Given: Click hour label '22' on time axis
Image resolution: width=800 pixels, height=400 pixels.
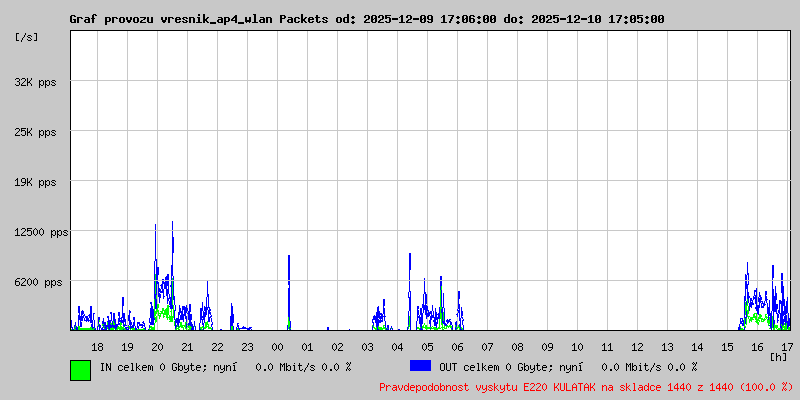Looking at the screenshot, I should pos(217,347).
